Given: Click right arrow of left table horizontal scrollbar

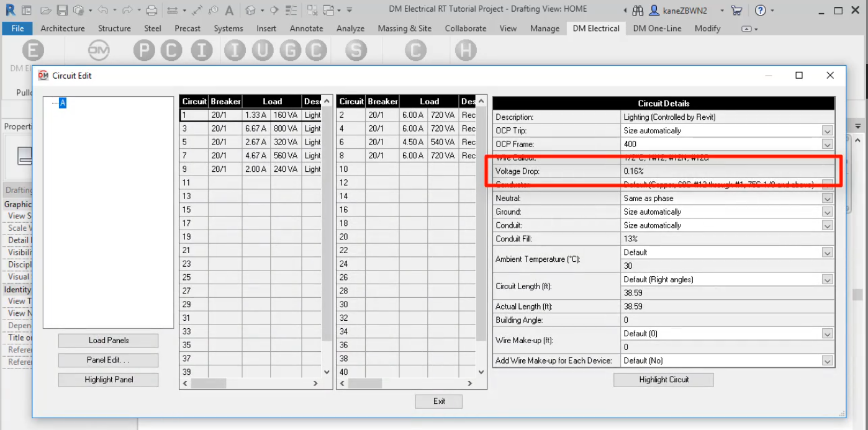Looking at the screenshot, I should pos(315,383).
